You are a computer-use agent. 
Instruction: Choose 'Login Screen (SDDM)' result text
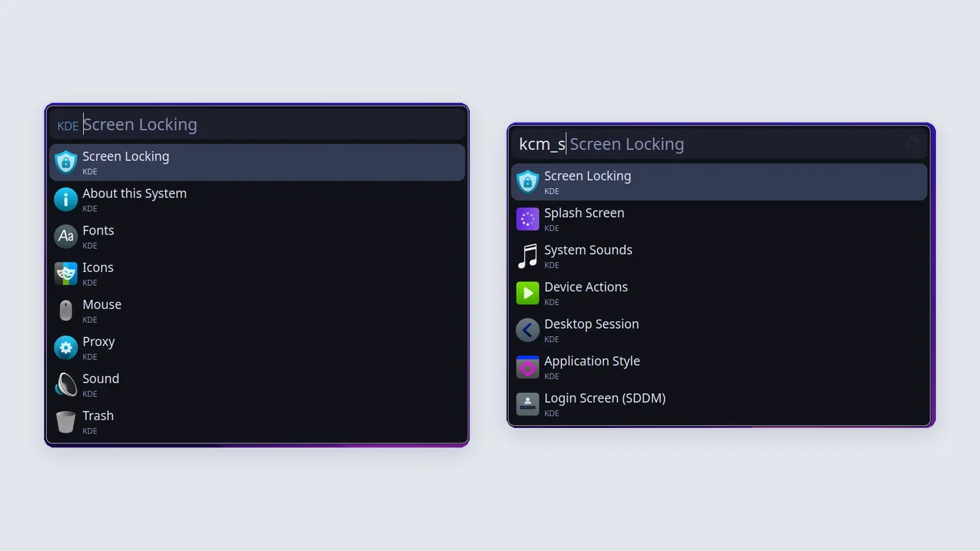605,398
